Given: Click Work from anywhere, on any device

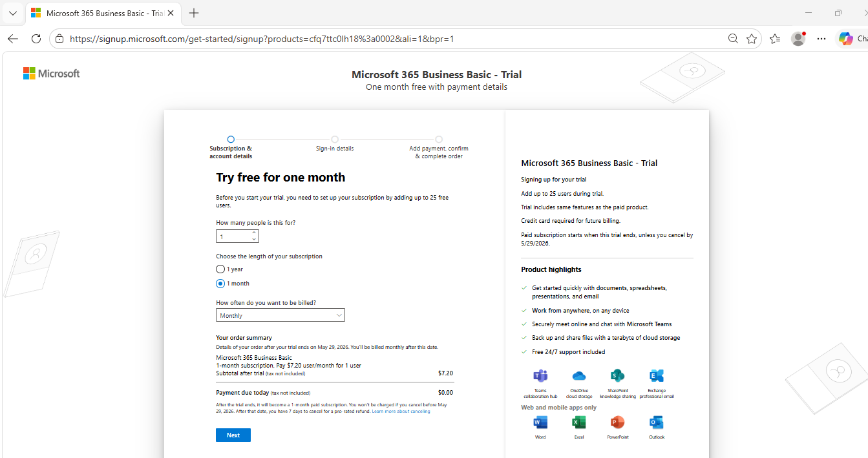Looking at the screenshot, I should tap(580, 311).
